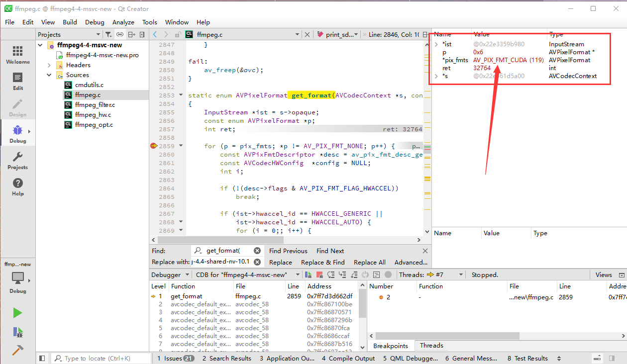Click the Find Next button
The width and height of the screenshot is (627, 364).
tap(330, 251)
